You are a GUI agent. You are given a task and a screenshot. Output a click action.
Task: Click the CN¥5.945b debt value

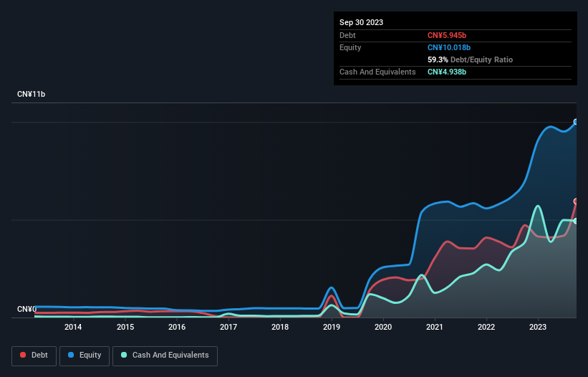[447, 35]
